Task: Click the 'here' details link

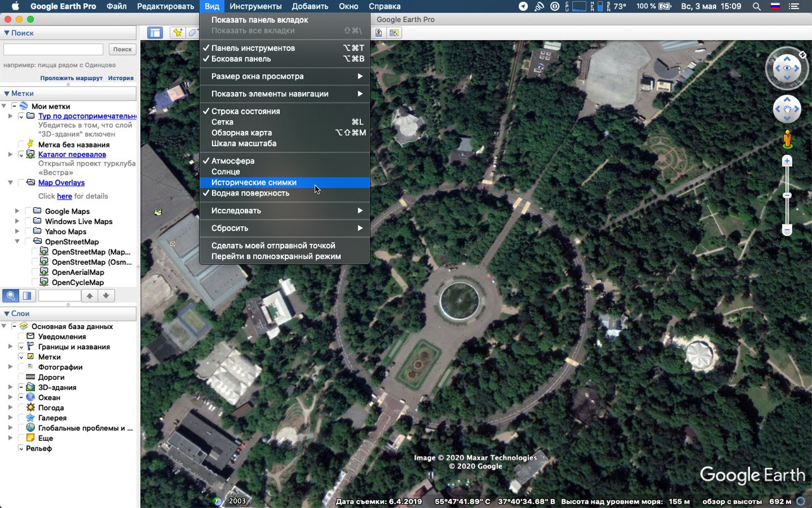Action: tap(64, 196)
